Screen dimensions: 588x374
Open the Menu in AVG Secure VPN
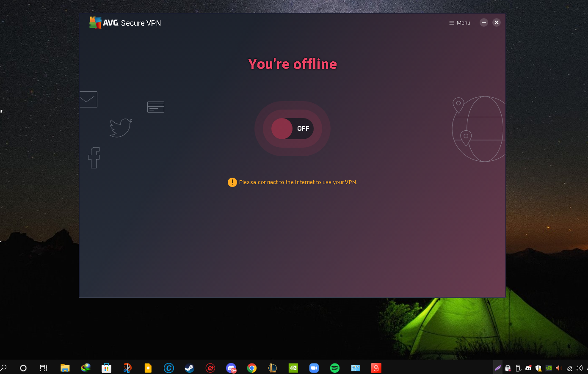pos(460,23)
